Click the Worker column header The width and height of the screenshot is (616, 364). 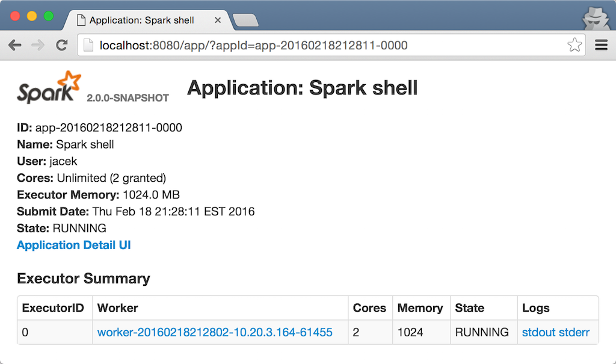tap(117, 307)
